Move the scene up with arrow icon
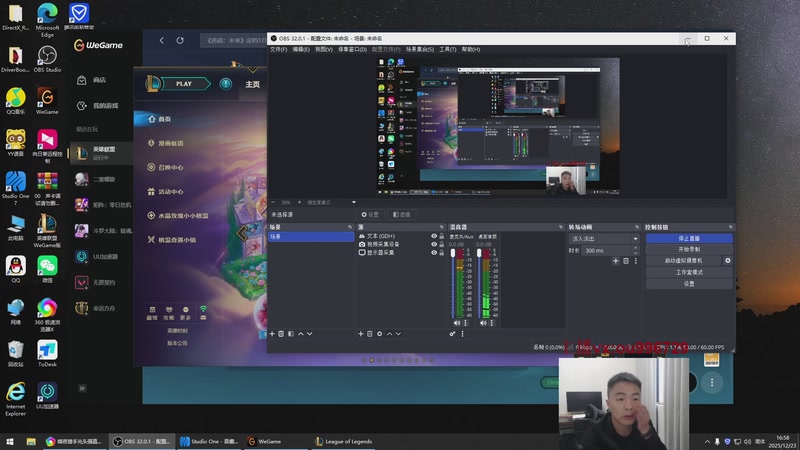 tap(301, 334)
